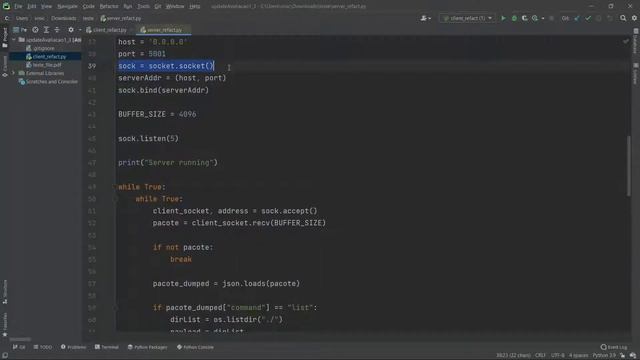Click the Git show history clock icon
640x360 pixels.
[x=599, y=18]
